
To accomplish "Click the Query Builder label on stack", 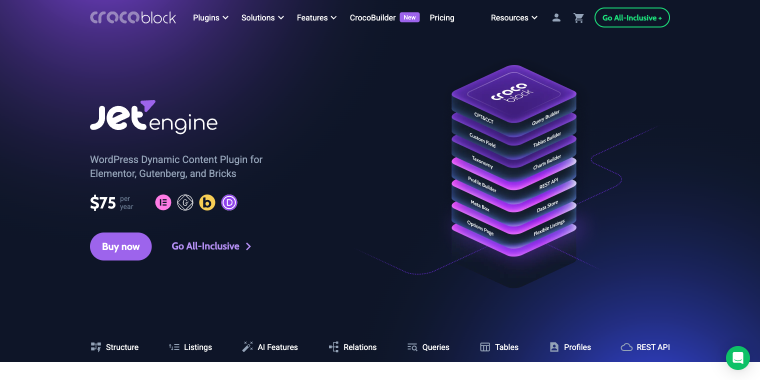I will pyautogui.click(x=545, y=118).
